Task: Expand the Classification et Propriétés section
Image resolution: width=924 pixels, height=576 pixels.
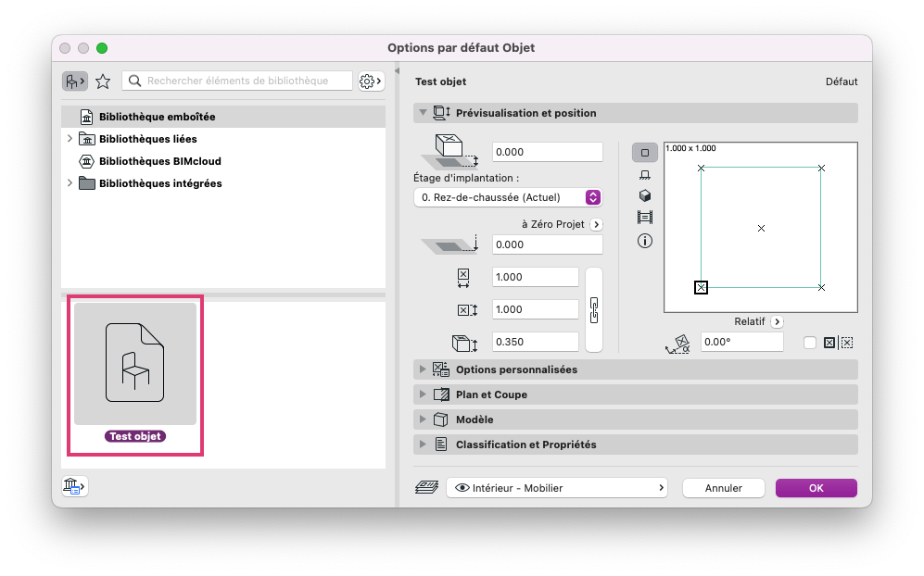Action: point(635,445)
